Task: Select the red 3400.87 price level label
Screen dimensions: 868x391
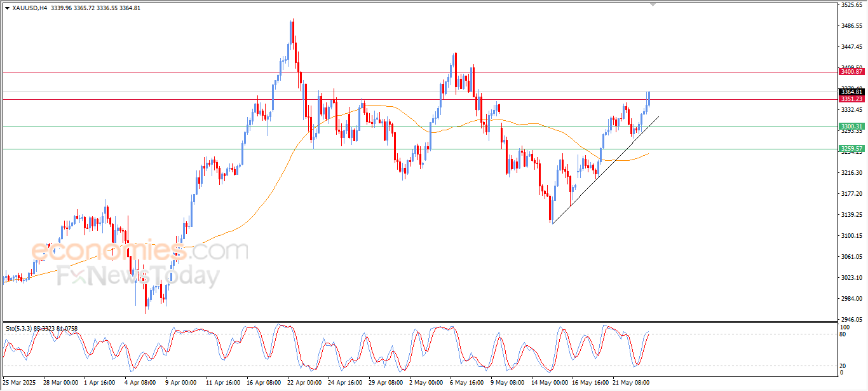Action: click(x=851, y=72)
